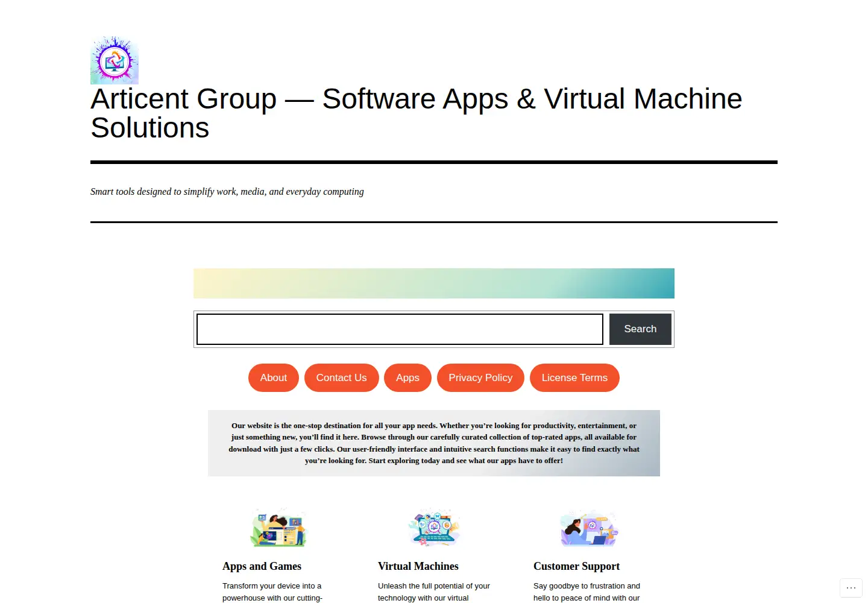868x603 pixels.
Task: Navigate to the Apps page
Action: coord(407,377)
